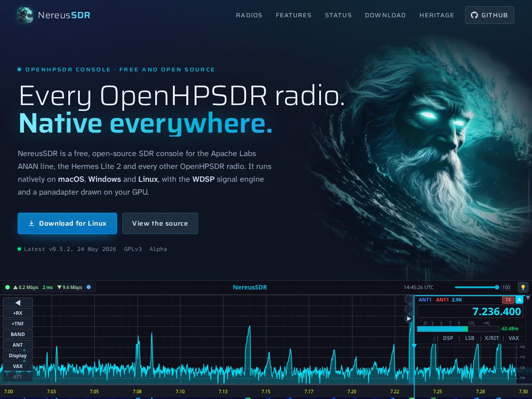This screenshot has width=532, height=399.
Task: Go to the Download nav item
Action: coord(385,15)
